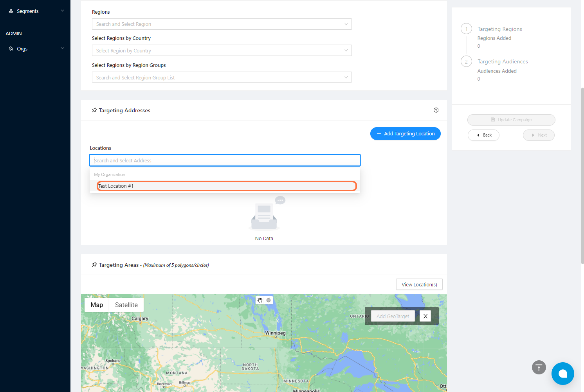Click Add Targeting Location button
This screenshot has width=584, height=392.
click(406, 134)
